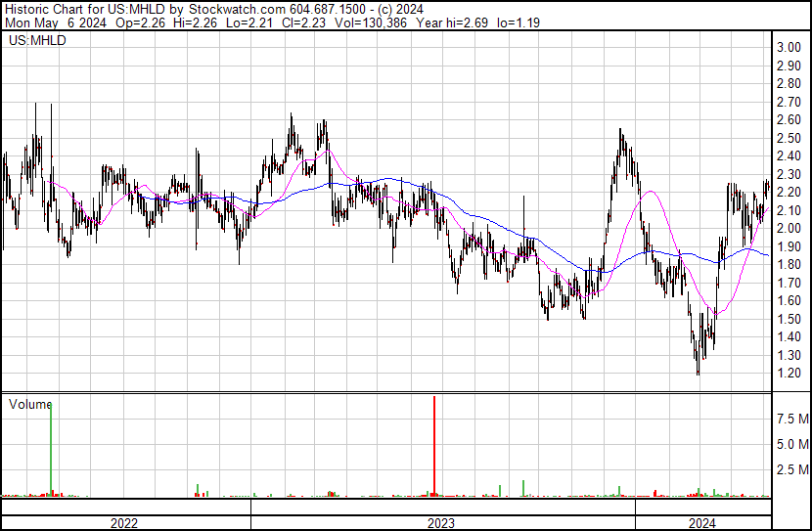The image size is (812, 531).
Task: Click the 1.20 price axis label
Action: pyautogui.click(x=789, y=374)
